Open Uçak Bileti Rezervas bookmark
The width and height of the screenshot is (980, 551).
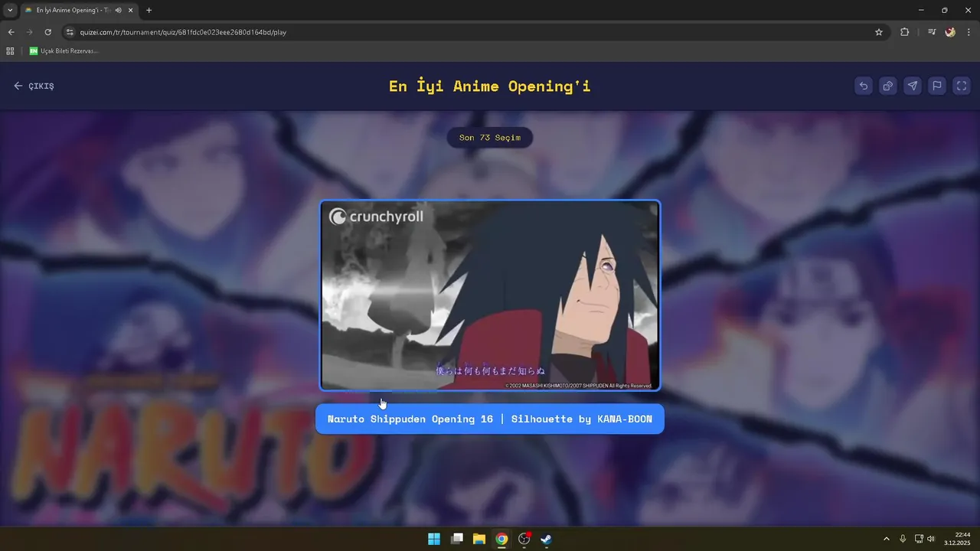64,51
